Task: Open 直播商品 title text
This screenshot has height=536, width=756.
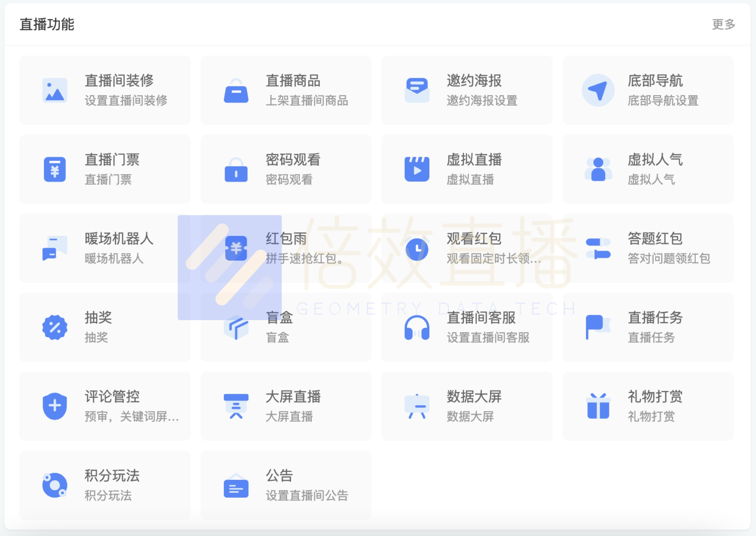Action: (x=293, y=81)
